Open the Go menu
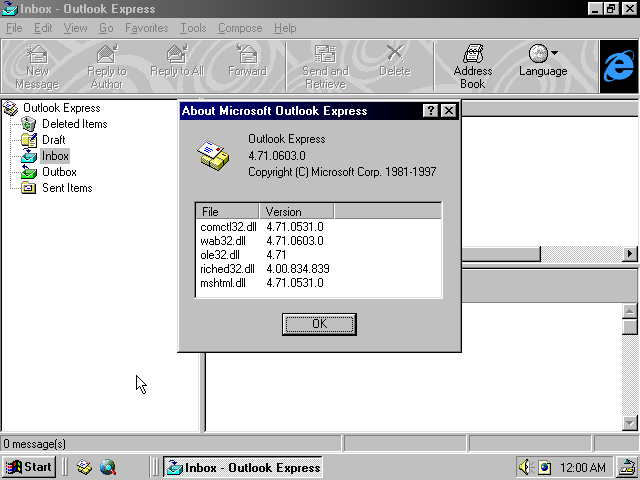The image size is (640, 480). [106, 28]
